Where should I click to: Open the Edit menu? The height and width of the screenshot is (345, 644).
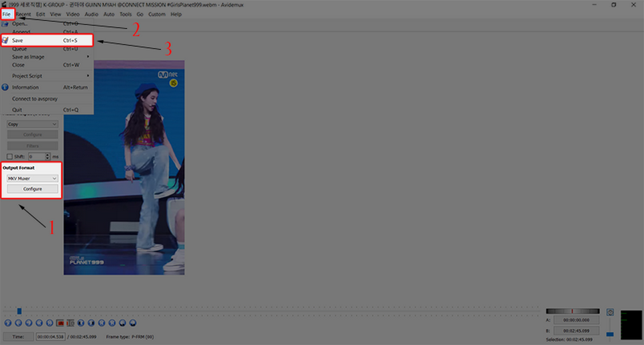[41, 14]
